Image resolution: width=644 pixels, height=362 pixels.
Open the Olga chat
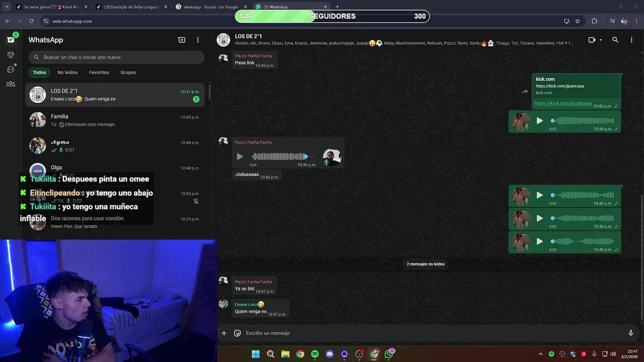pyautogui.click(x=115, y=170)
